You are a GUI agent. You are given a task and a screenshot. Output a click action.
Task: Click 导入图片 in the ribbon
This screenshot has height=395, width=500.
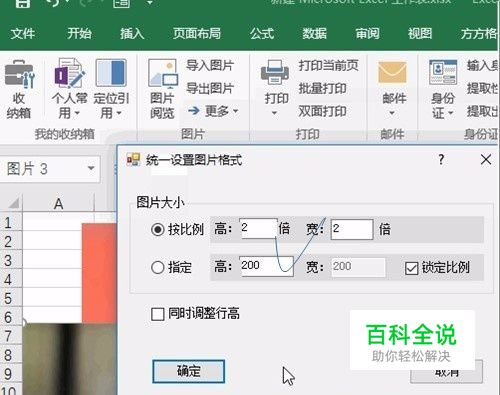210,65
